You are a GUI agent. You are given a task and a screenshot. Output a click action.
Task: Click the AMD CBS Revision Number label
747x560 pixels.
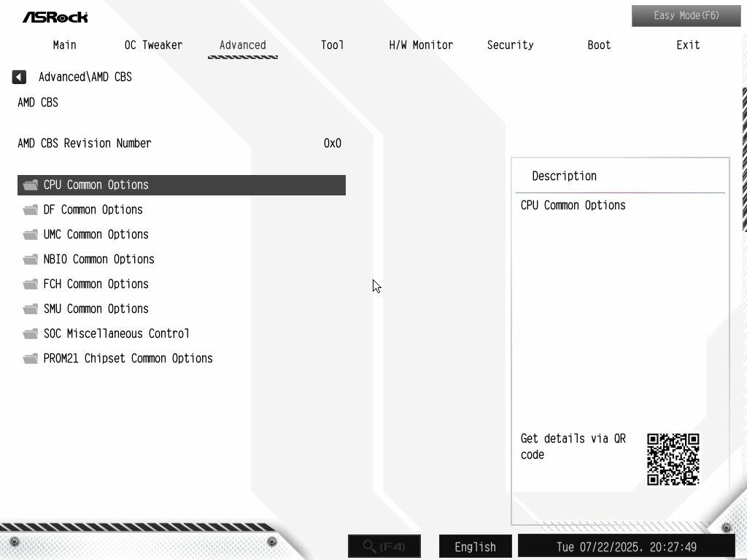coord(85,144)
